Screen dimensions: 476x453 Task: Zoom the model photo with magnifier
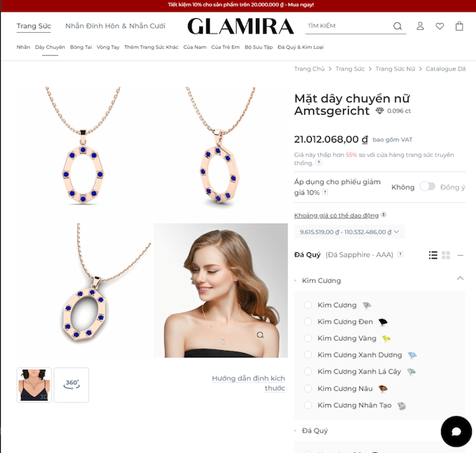[x=260, y=335]
